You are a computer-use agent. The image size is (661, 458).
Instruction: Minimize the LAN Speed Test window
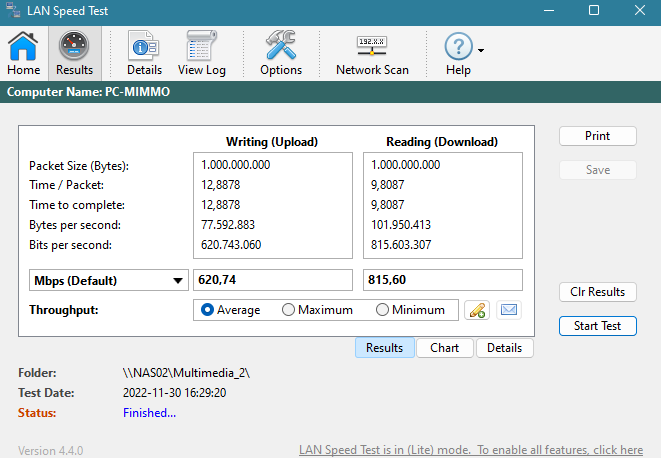(548, 11)
